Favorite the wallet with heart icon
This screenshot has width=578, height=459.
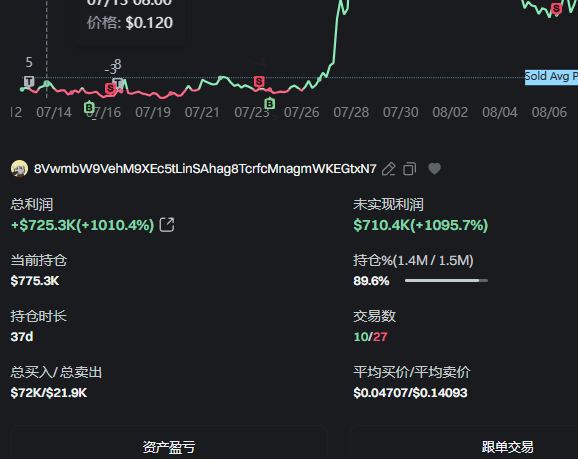(434, 168)
